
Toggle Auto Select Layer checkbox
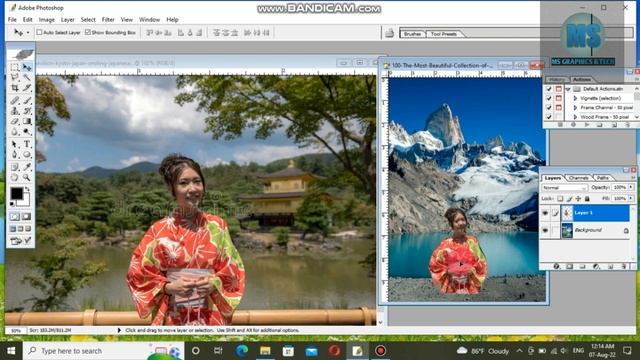click(x=39, y=32)
